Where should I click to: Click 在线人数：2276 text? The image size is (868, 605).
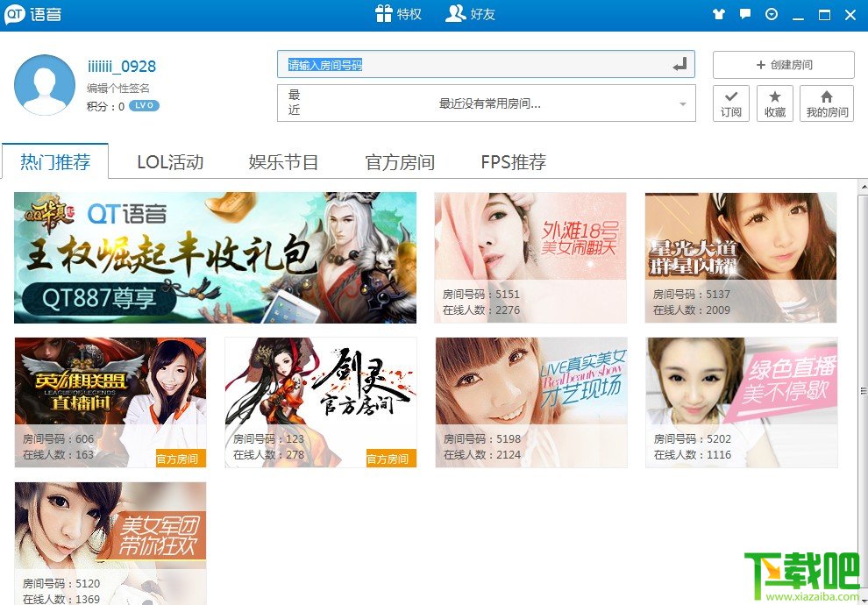[x=481, y=310]
